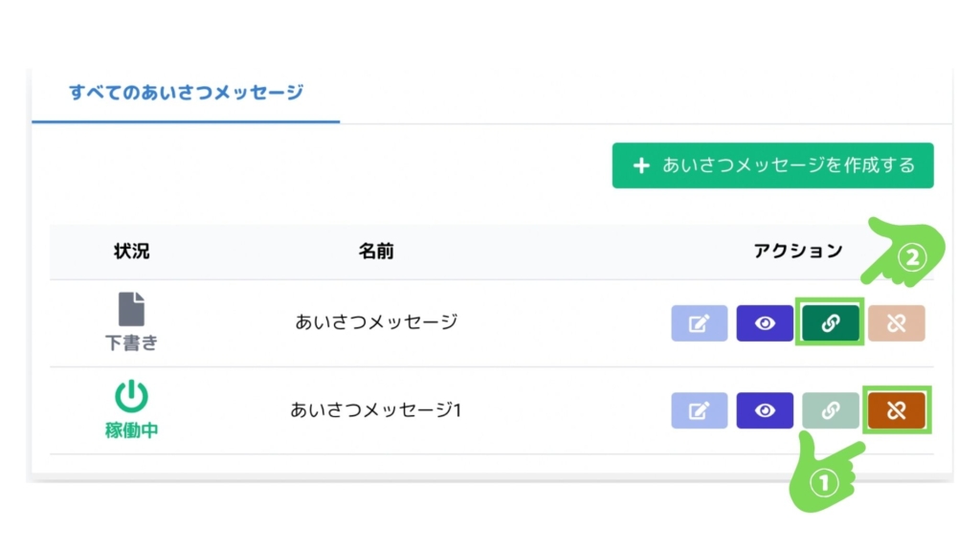Viewport: 980px width, 551px height.
Task: Open the edit pencil for あいさつメッセージ1
Action: pos(700,410)
